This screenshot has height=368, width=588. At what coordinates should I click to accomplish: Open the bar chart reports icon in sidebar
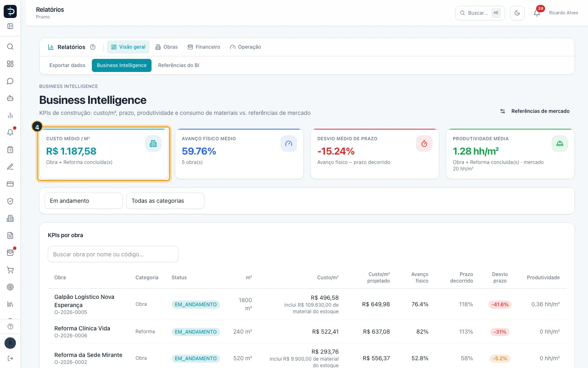[x=10, y=115]
